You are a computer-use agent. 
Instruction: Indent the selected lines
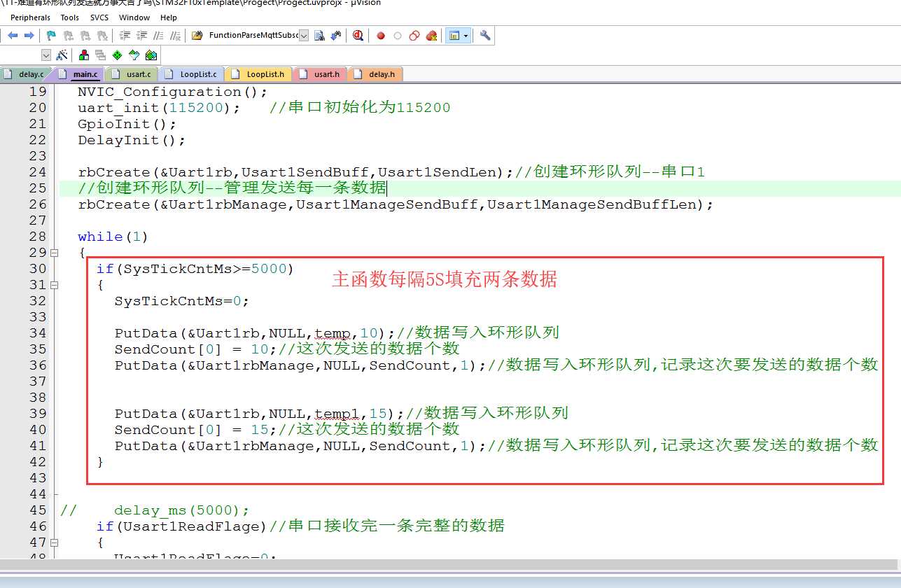125,36
